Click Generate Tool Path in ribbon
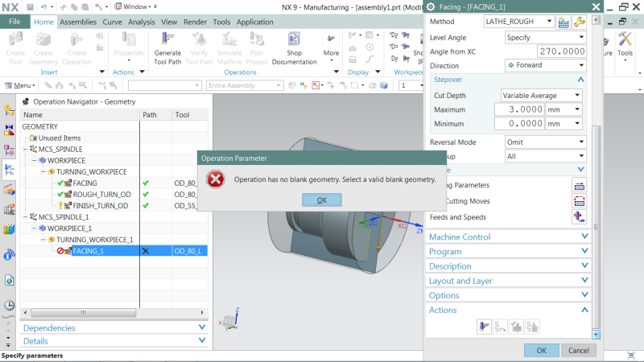Screen dimensions: 644x362 click(167, 48)
